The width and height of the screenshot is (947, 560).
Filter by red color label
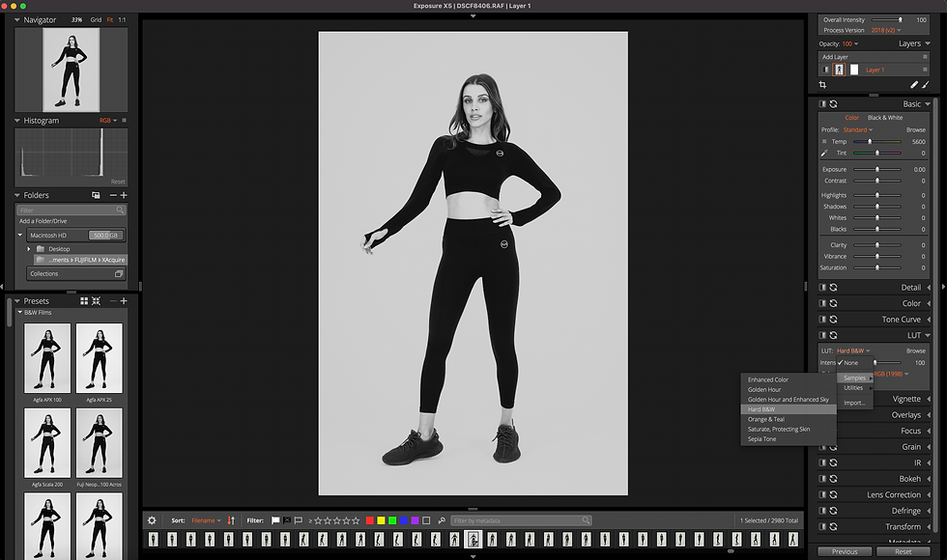[369, 520]
